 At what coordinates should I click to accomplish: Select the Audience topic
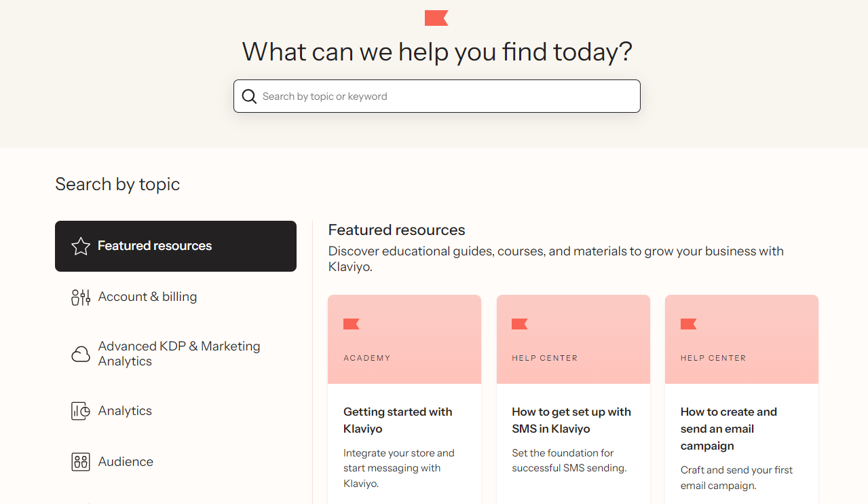coord(126,462)
